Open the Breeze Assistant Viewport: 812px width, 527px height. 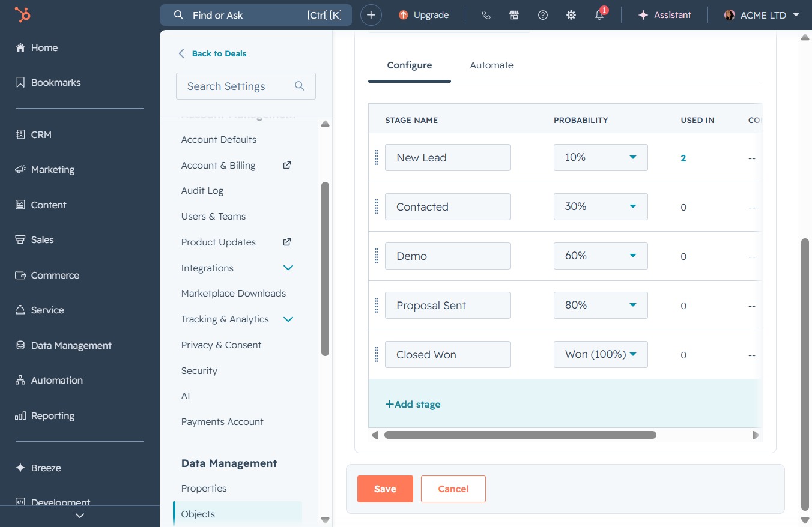click(x=665, y=15)
